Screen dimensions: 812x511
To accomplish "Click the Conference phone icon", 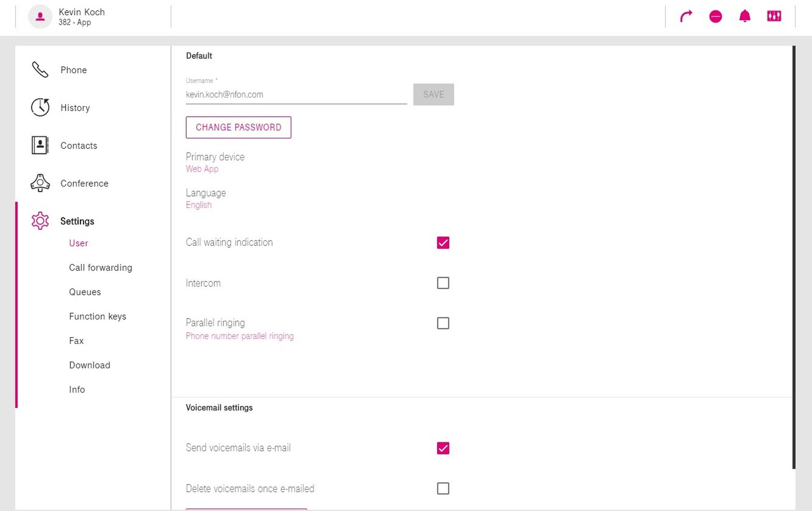I will 40,183.
